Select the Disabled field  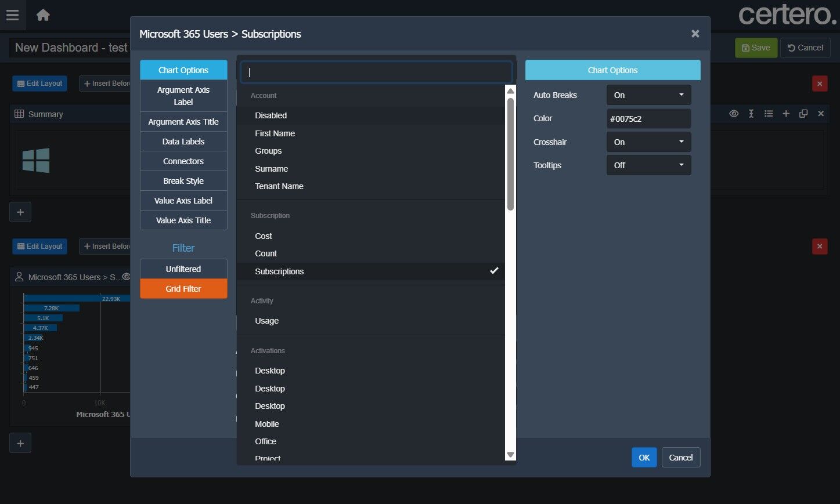(x=370, y=115)
